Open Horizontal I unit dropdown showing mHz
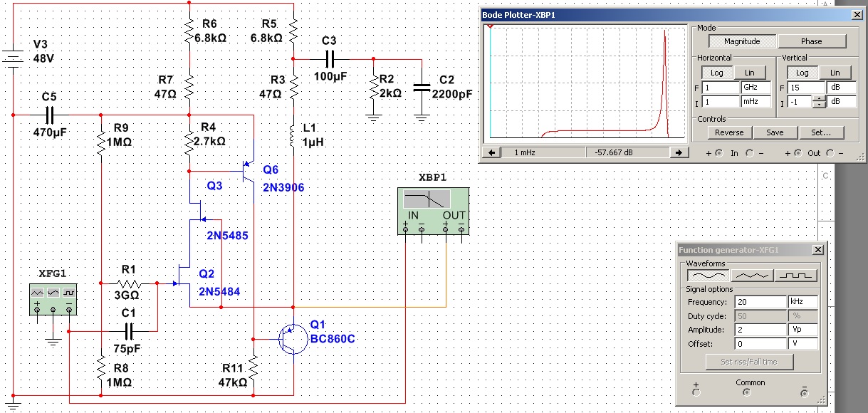This screenshot has width=868, height=413. pos(756,102)
